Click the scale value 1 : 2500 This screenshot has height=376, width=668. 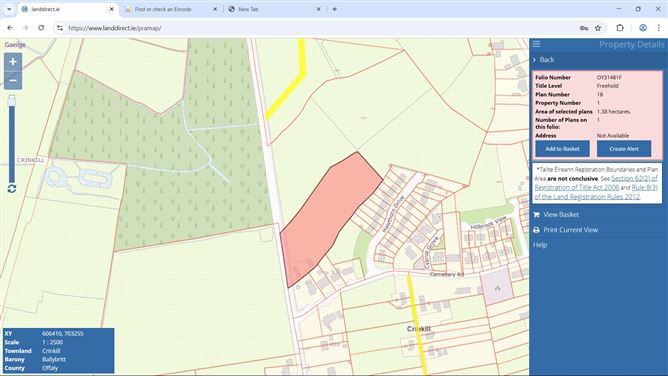[52, 342]
